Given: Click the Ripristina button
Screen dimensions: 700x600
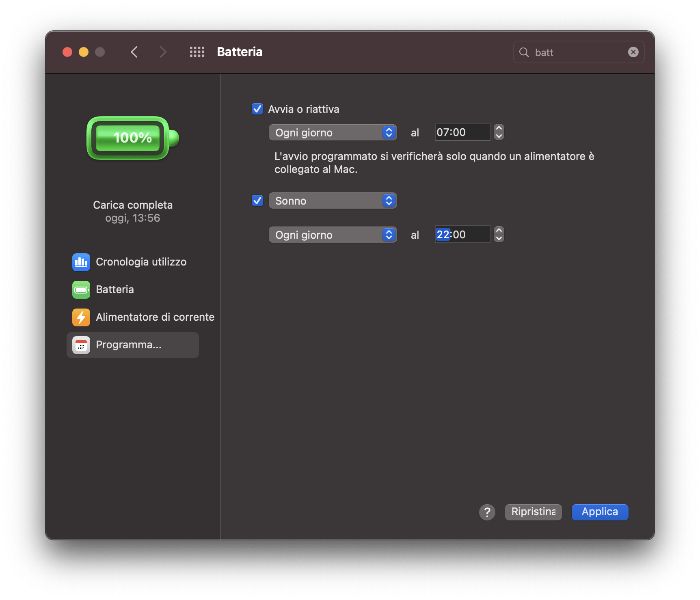Looking at the screenshot, I should click(533, 512).
